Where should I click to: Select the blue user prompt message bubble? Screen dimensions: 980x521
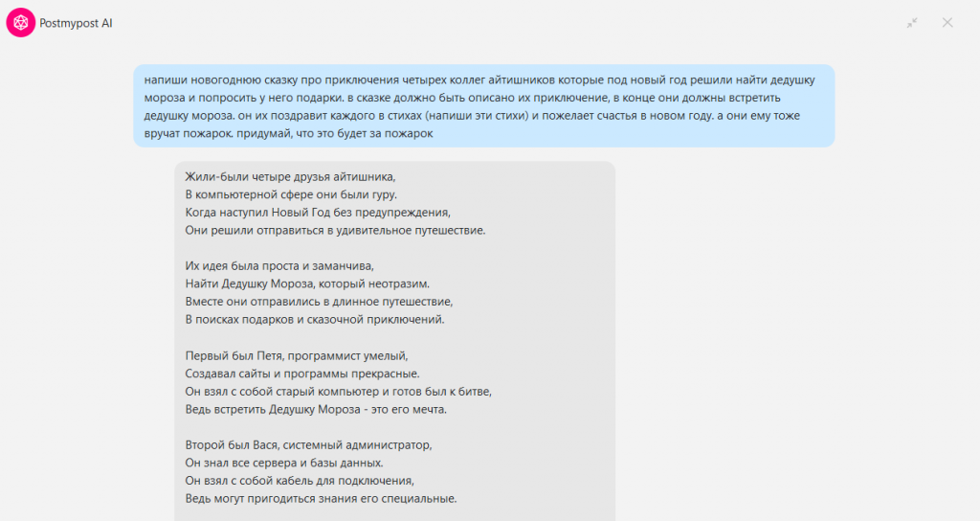pos(483,105)
